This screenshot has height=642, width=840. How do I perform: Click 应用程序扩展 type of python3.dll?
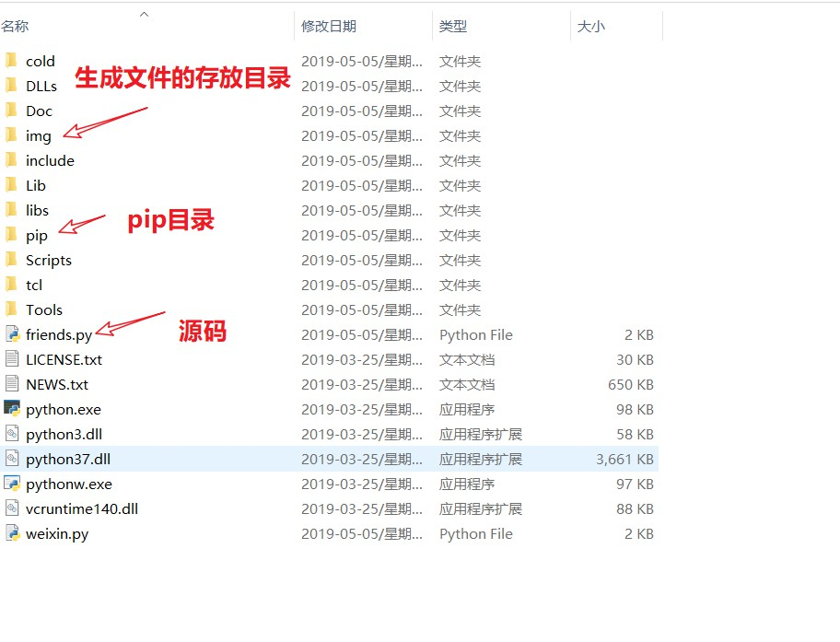tap(481, 435)
